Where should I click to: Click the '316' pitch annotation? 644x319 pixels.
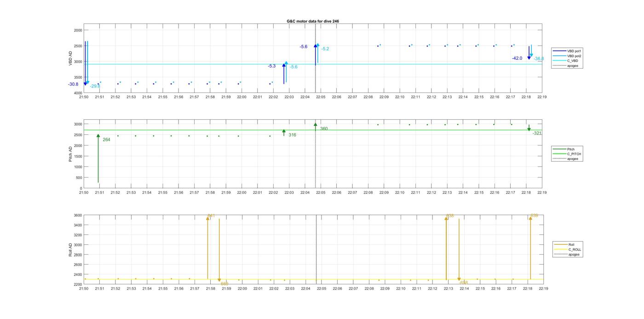(292, 135)
